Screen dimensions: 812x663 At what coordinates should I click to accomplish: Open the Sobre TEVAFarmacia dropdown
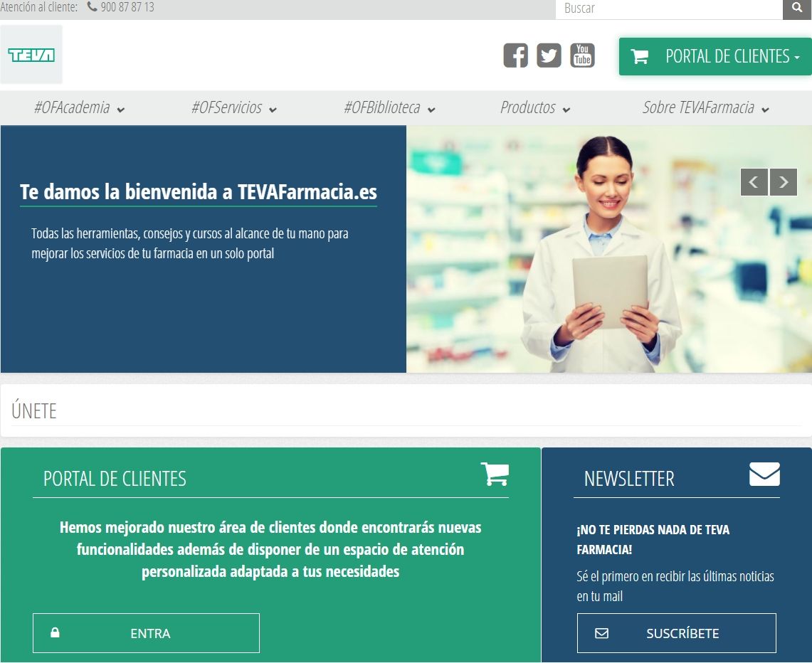(x=706, y=107)
